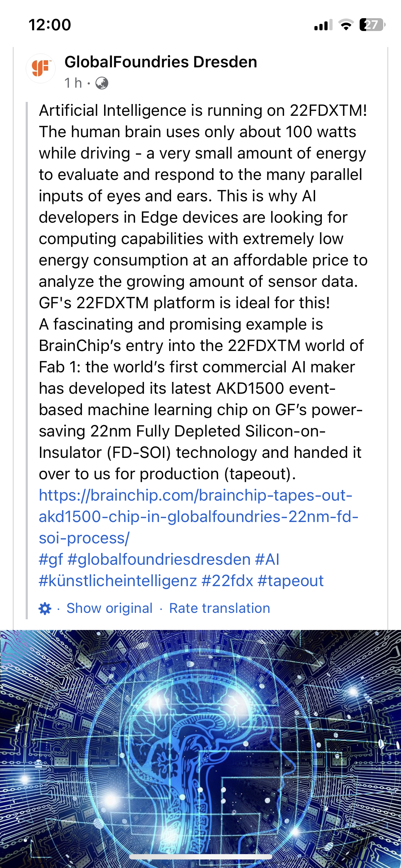Tap the 1 h post timestamp
This screenshot has width=401, height=868.
73,83
